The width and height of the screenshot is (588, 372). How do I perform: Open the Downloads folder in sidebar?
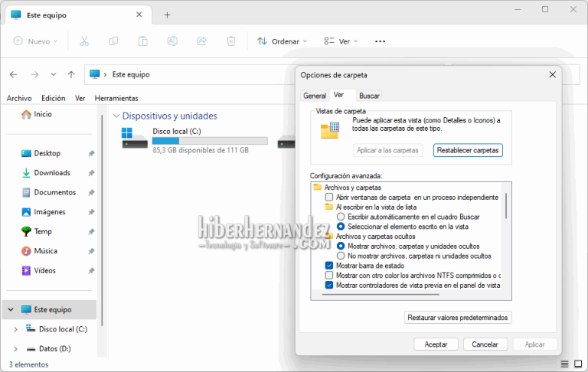pyautogui.click(x=52, y=173)
